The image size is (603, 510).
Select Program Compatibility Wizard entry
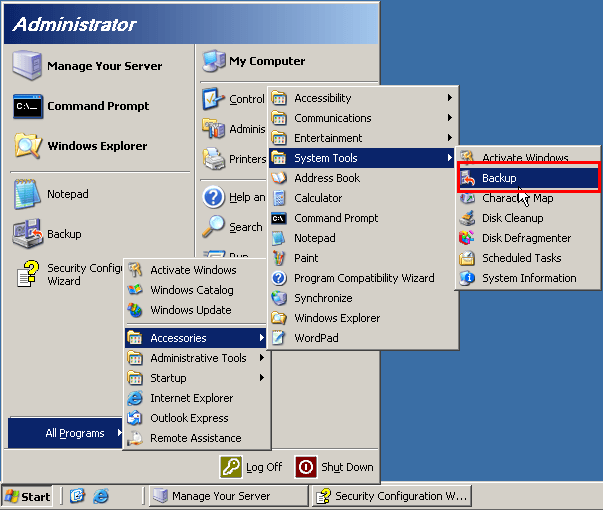click(363, 278)
